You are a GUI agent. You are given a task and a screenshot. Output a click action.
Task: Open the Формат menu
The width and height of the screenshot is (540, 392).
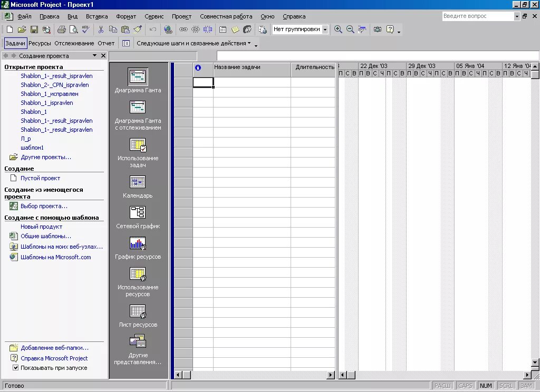coord(126,16)
